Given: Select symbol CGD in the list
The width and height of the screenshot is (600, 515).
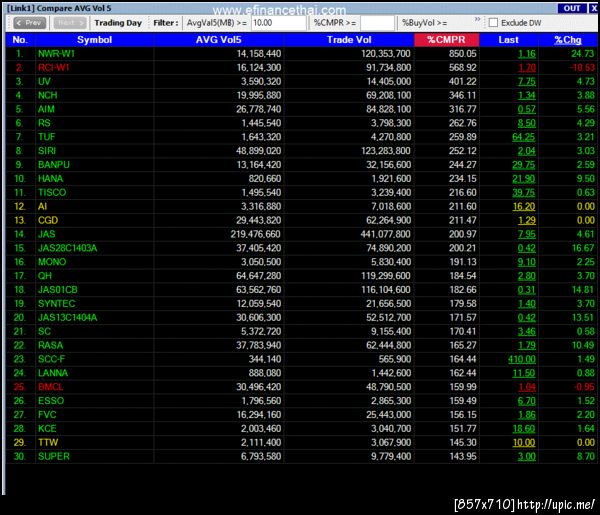Looking at the screenshot, I should pos(48,220).
